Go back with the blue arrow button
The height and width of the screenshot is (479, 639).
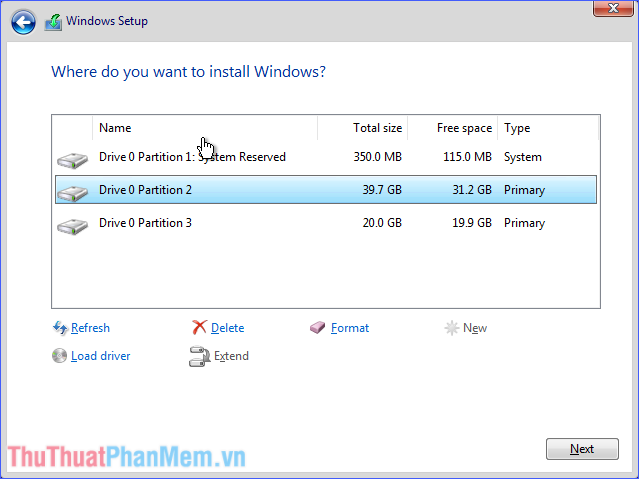23,22
